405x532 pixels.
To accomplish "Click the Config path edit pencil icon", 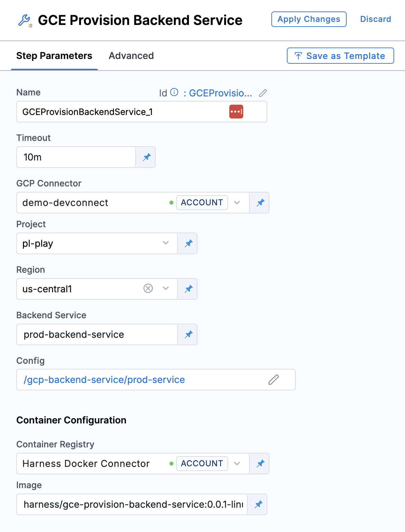I will [x=274, y=380].
